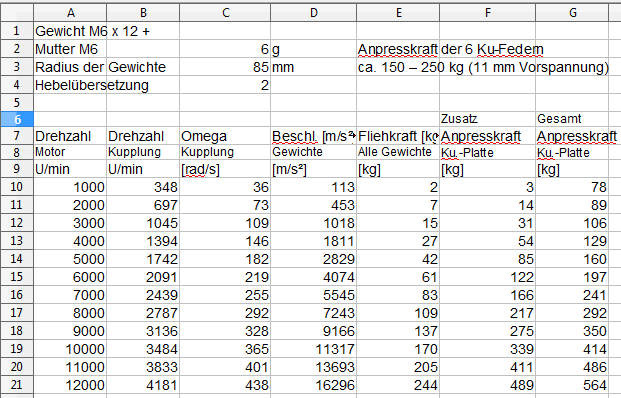Image resolution: width=621 pixels, height=398 pixels.
Task: Select the 'Zusatz' label cell
Action: [488, 119]
